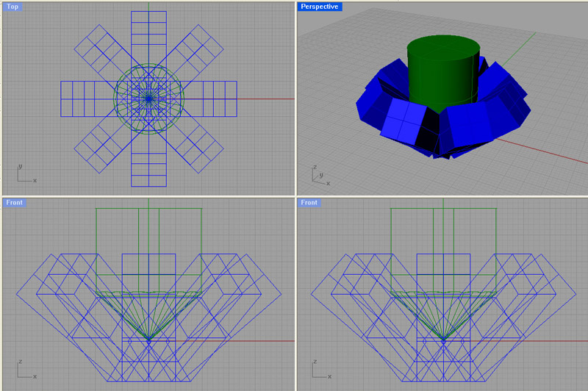Pick the bright blue box face in Perspective
The width and height of the screenshot is (588, 391).
pyautogui.click(x=404, y=121)
